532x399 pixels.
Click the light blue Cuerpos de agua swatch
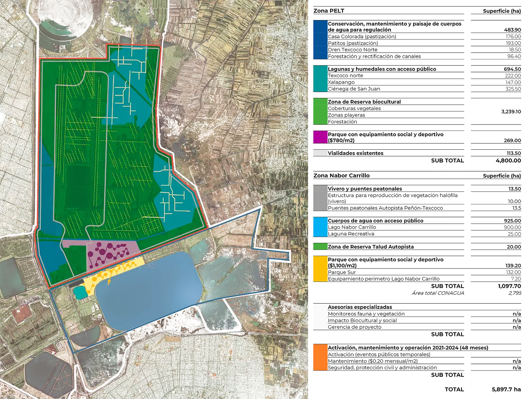320,227
